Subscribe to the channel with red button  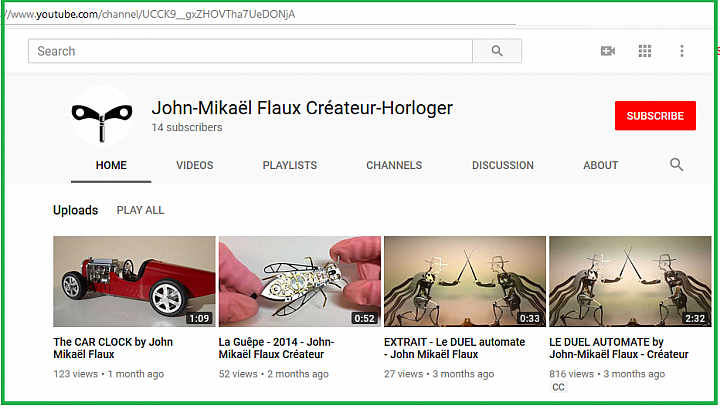[655, 116]
